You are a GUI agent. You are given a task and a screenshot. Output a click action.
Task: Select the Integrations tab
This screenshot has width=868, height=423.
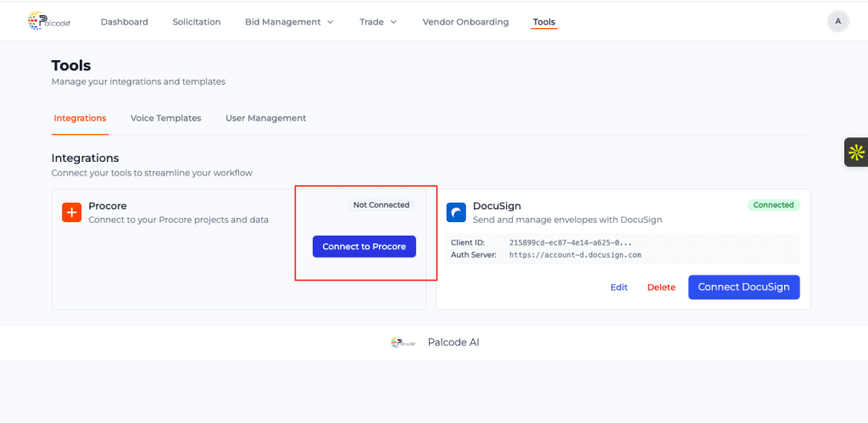point(80,118)
